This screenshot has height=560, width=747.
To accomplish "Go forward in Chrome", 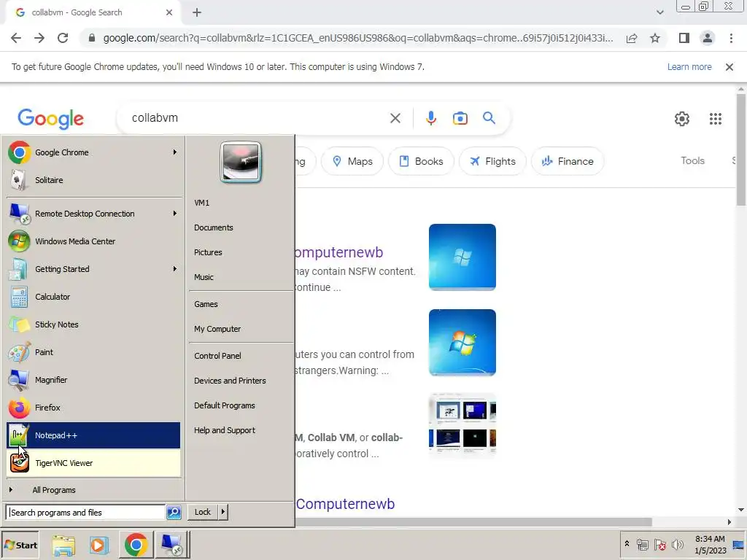I will tap(39, 38).
